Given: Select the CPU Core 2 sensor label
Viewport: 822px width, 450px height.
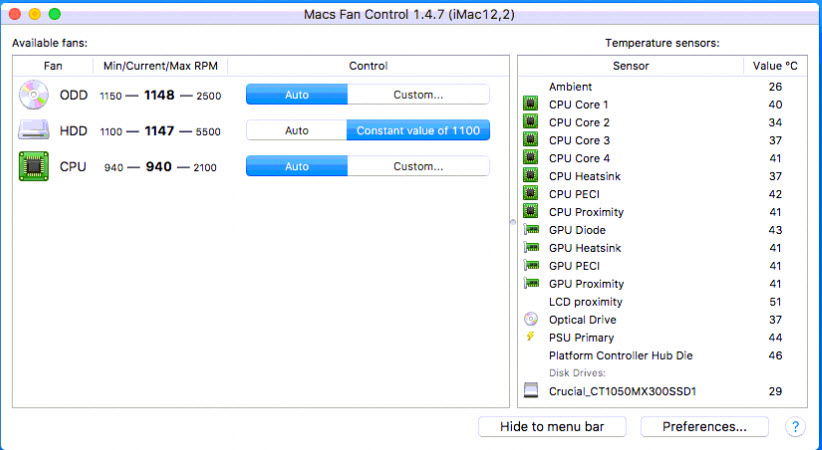Looking at the screenshot, I should 579,122.
